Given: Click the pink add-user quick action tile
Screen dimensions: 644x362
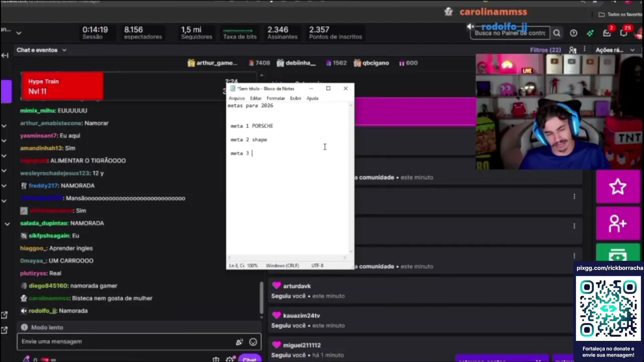Looking at the screenshot, I should pyautogui.click(x=618, y=223).
